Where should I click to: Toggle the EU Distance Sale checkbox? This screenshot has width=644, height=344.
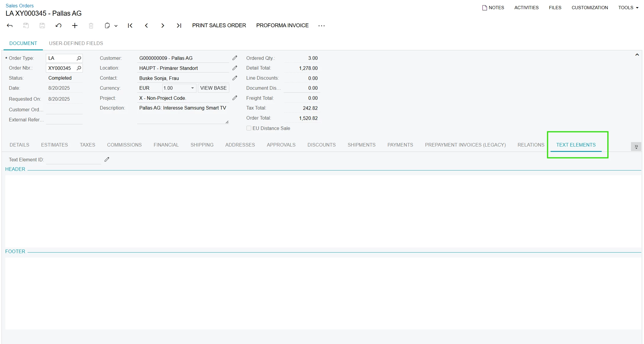[249, 128]
